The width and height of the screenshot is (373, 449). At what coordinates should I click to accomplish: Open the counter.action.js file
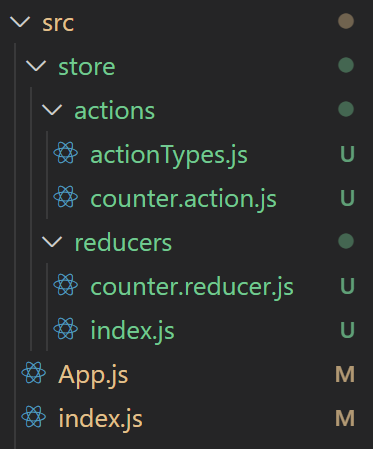click(x=183, y=199)
